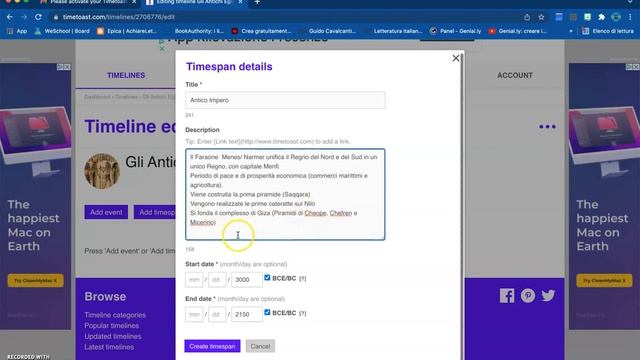Image resolution: width=640 pixels, height=360 pixels.
Task: Click the browser forward arrow
Action: click(x=24, y=17)
